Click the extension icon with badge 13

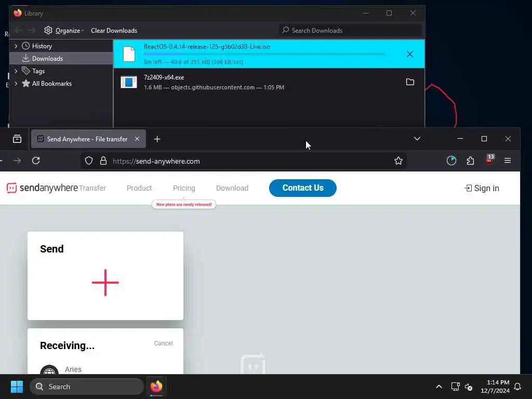[x=489, y=160]
